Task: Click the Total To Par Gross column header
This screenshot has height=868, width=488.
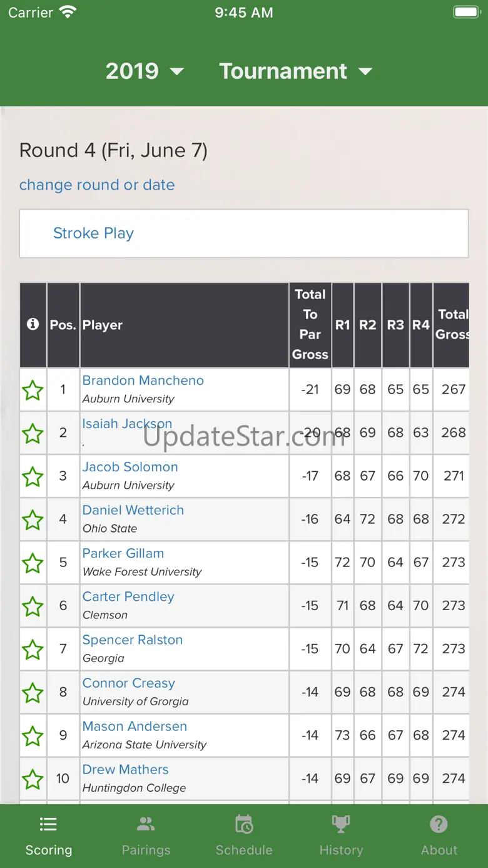Action: [x=310, y=324]
